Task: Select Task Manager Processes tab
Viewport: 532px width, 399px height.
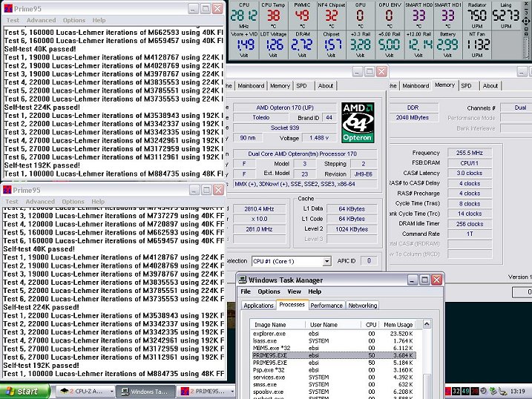Action: coord(292,304)
